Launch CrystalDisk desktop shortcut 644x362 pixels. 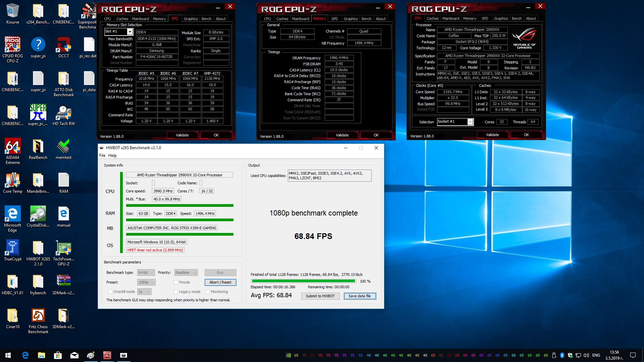(38, 217)
